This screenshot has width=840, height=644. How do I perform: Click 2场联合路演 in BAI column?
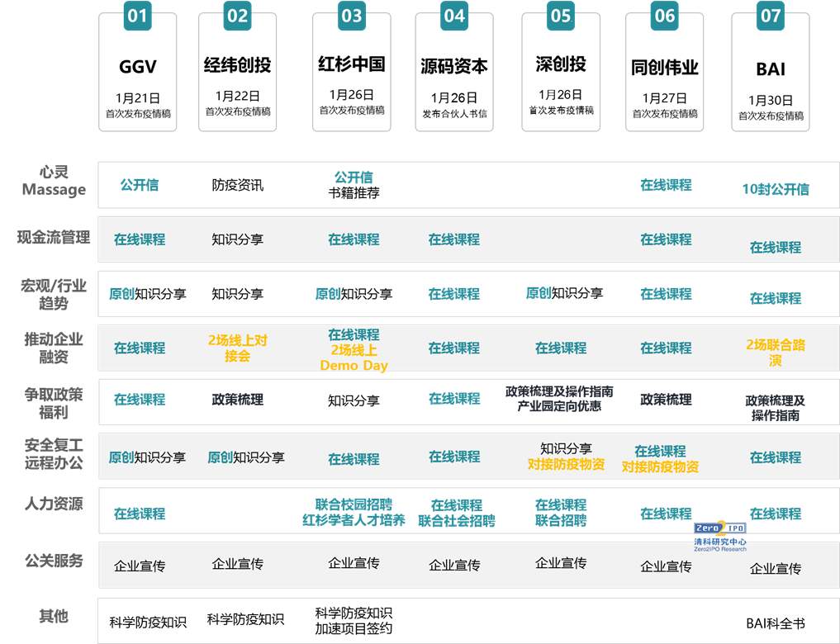[776, 353]
